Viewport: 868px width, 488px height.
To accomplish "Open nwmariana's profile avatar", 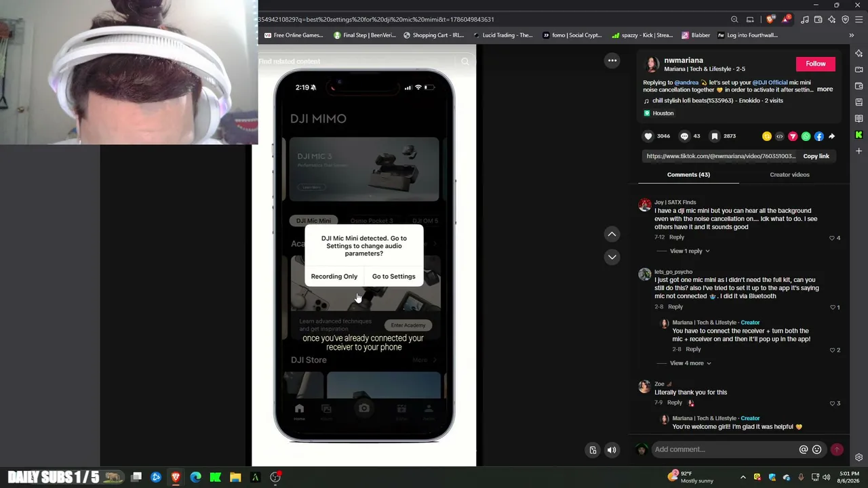I will [651, 64].
